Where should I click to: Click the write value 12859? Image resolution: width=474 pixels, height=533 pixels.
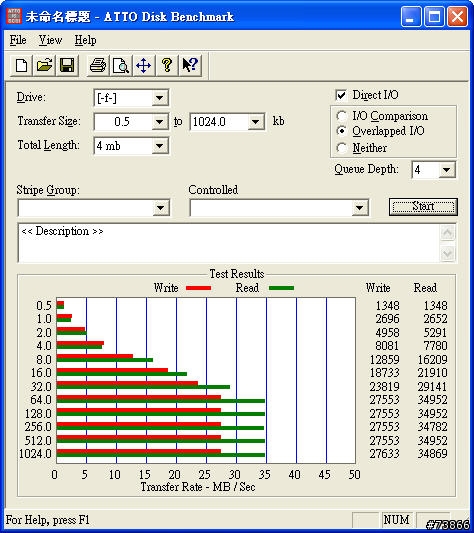point(384,360)
